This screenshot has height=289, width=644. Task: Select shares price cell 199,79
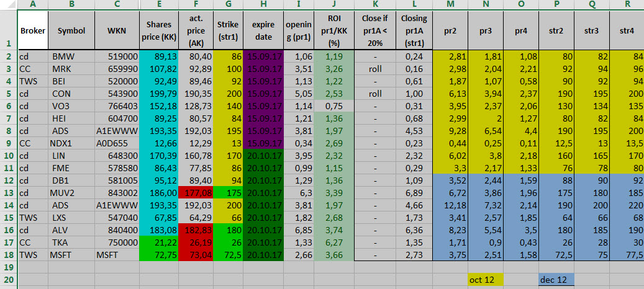(x=159, y=94)
